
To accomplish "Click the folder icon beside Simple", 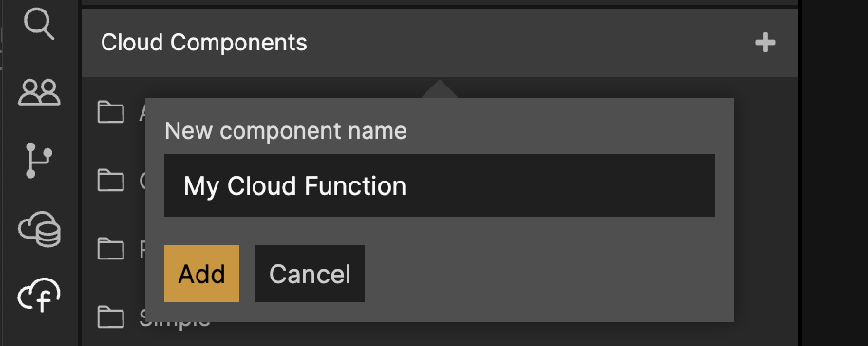I will pyautogui.click(x=111, y=317).
